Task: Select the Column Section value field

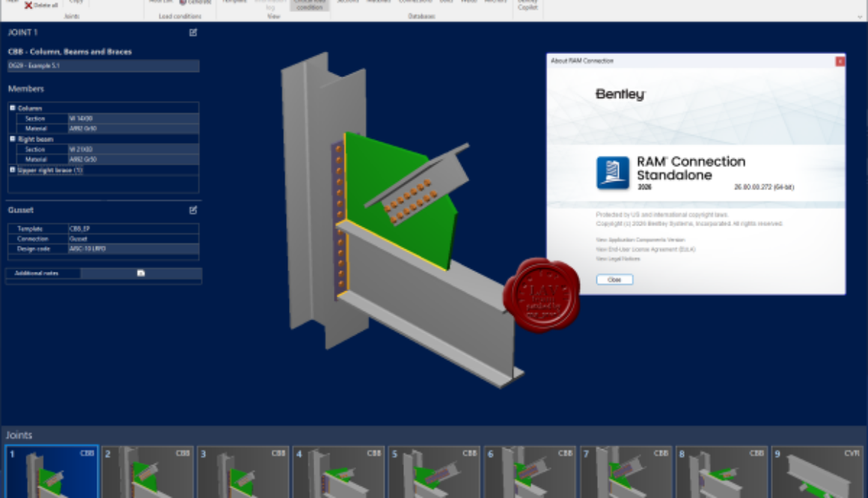Action: [x=133, y=118]
